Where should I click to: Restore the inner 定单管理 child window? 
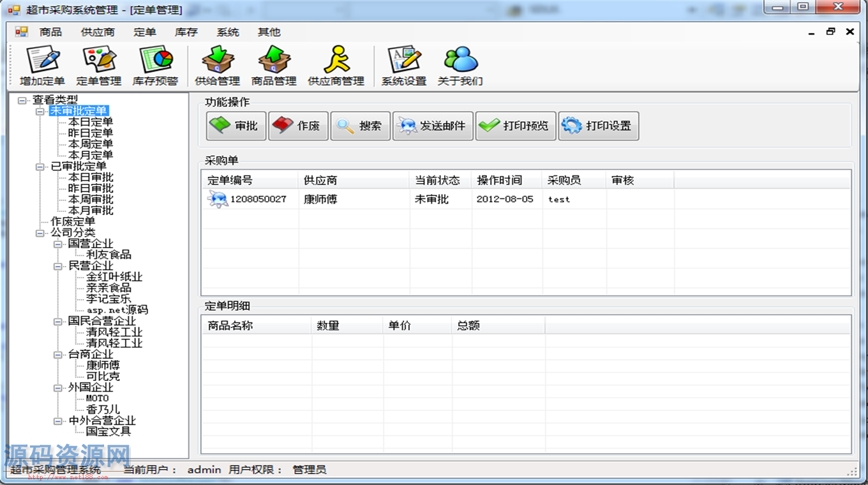(830, 31)
